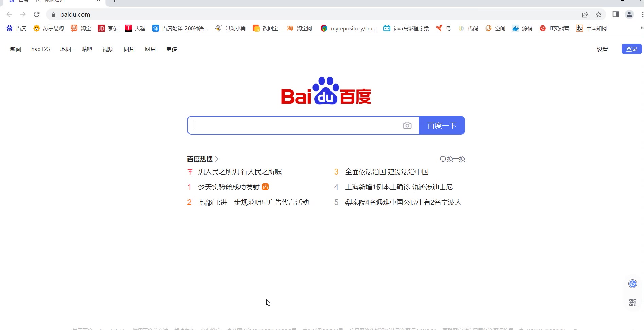Open the 更多 products menu
Viewport: 644px width, 330px height.
(x=172, y=49)
